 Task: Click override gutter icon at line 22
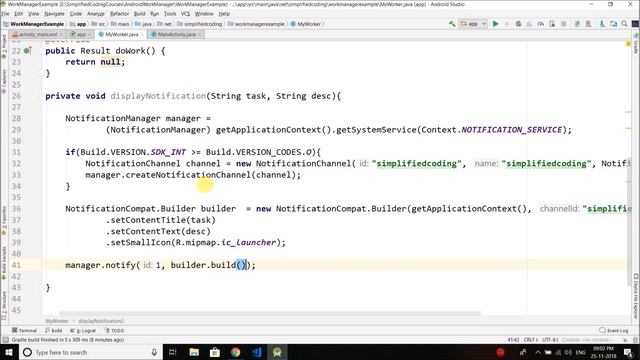(27, 51)
